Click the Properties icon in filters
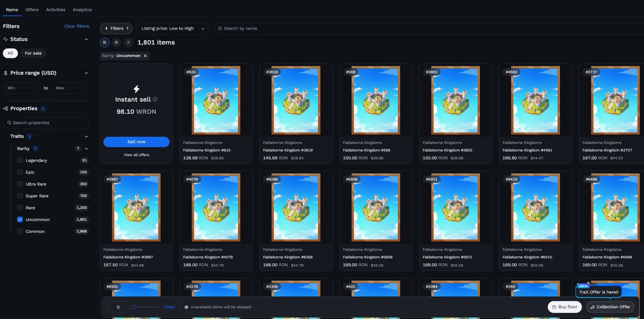The height and width of the screenshot is (319, 644). 5,108
